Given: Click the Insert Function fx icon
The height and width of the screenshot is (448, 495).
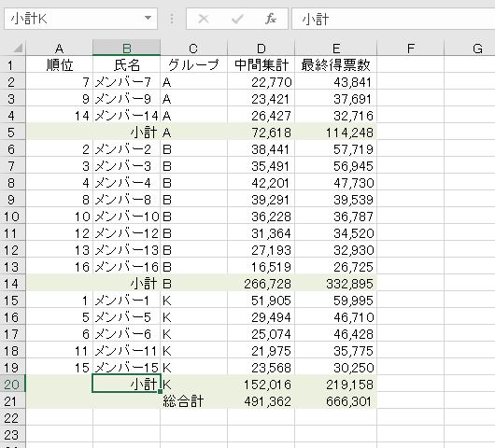Looking at the screenshot, I should (271, 19).
